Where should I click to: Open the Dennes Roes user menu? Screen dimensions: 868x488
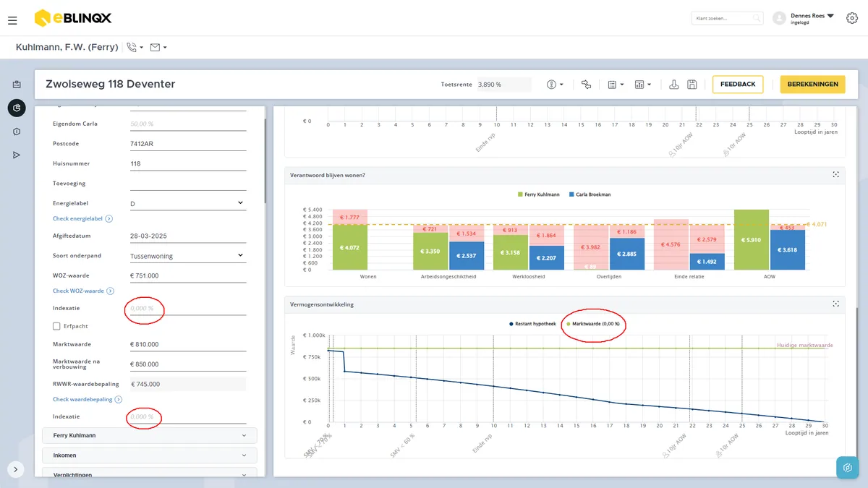(804, 18)
